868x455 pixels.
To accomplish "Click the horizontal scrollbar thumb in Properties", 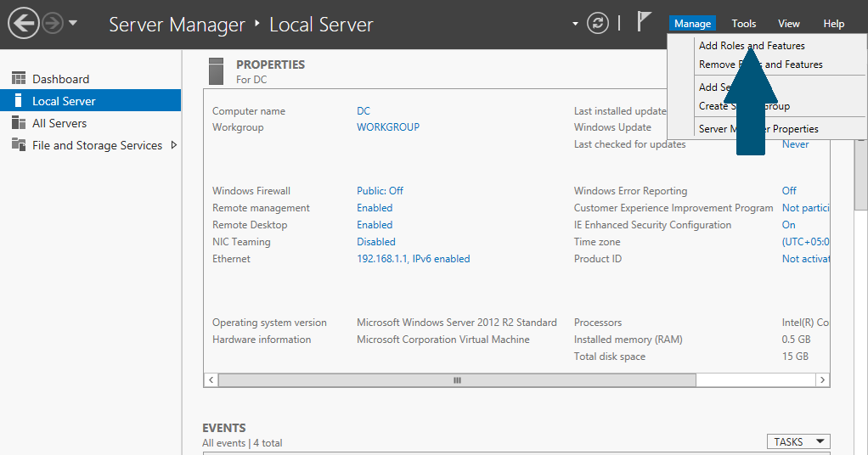I will tap(457, 380).
